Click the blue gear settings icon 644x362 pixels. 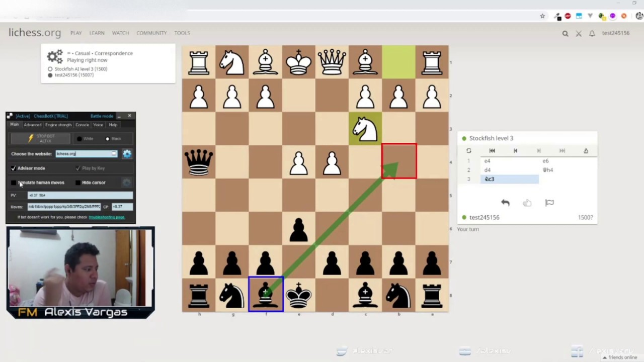pos(127,154)
